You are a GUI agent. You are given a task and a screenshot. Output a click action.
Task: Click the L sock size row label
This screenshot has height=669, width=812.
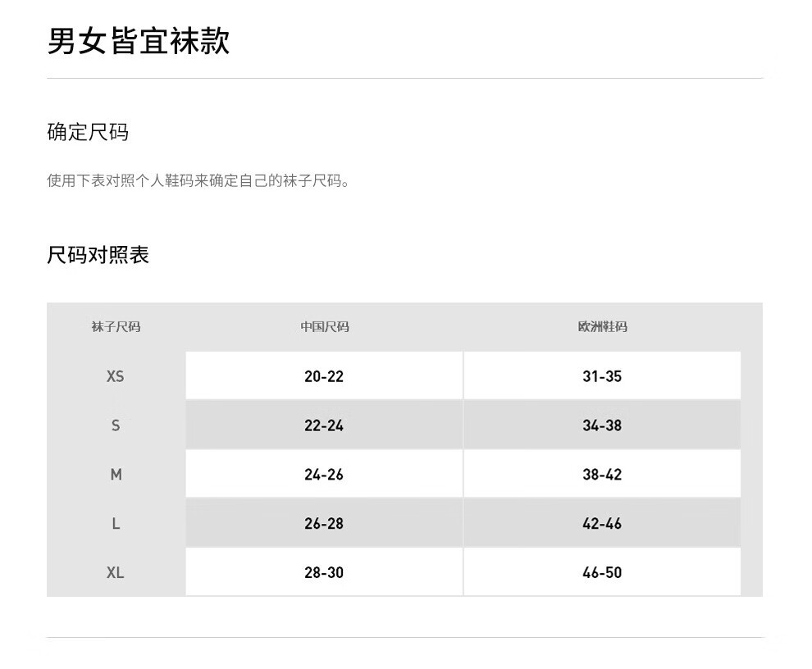click(116, 524)
